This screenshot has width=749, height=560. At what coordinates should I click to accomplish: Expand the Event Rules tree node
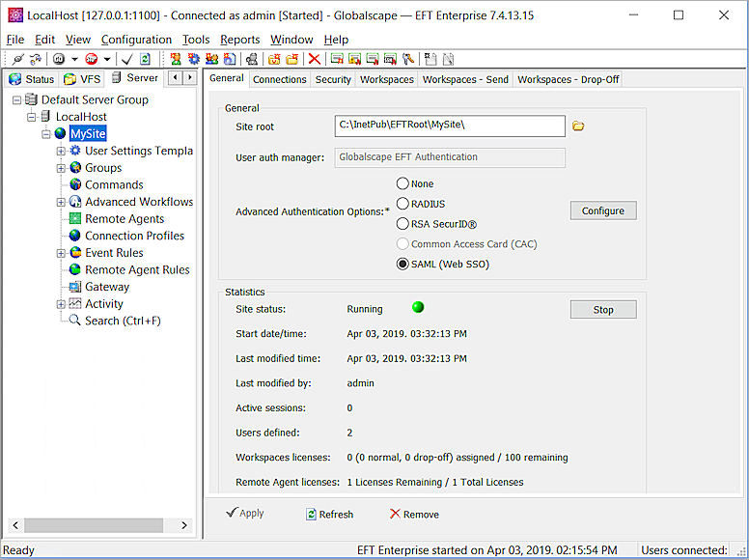pyautogui.click(x=61, y=253)
